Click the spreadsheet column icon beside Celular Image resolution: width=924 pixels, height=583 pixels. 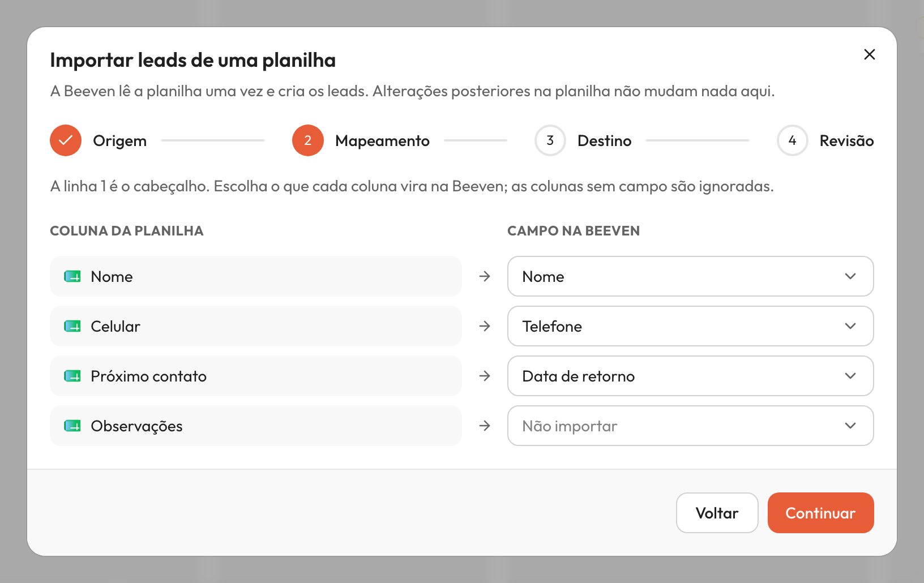pos(72,326)
